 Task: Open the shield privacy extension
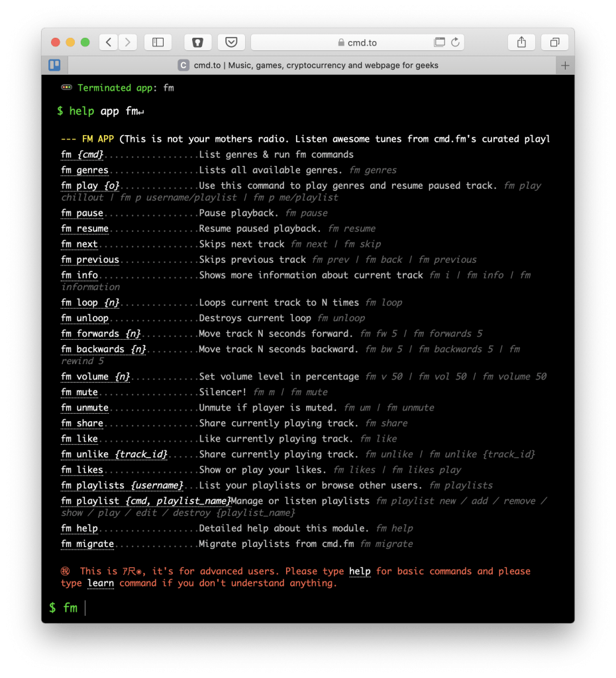point(197,42)
